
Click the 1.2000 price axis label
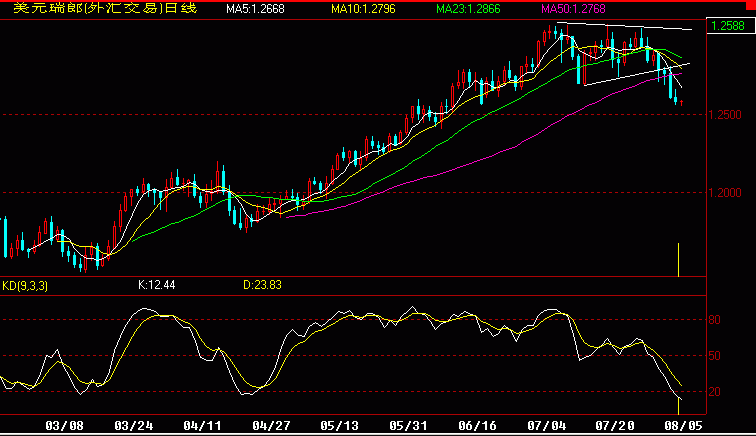click(727, 192)
